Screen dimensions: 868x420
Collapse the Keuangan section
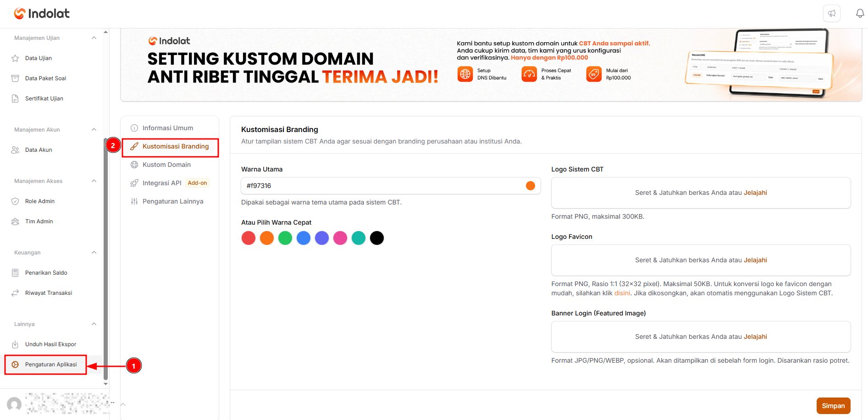point(94,253)
